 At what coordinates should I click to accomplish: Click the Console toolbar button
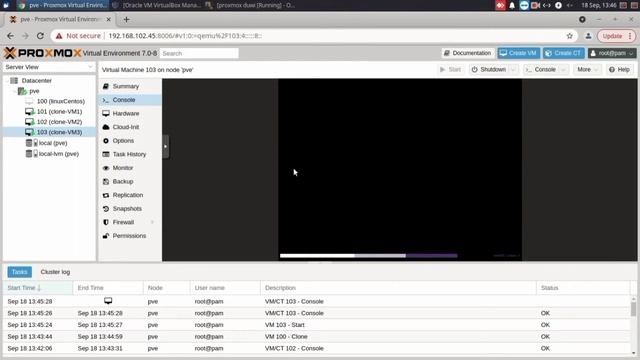pyautogui.click(x=541, y=69)
